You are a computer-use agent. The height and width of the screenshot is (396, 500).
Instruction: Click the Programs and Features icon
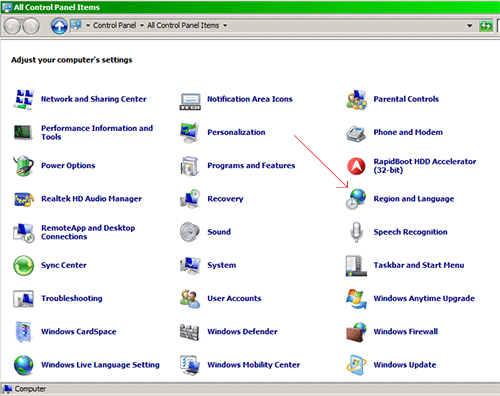click(189, 166)
